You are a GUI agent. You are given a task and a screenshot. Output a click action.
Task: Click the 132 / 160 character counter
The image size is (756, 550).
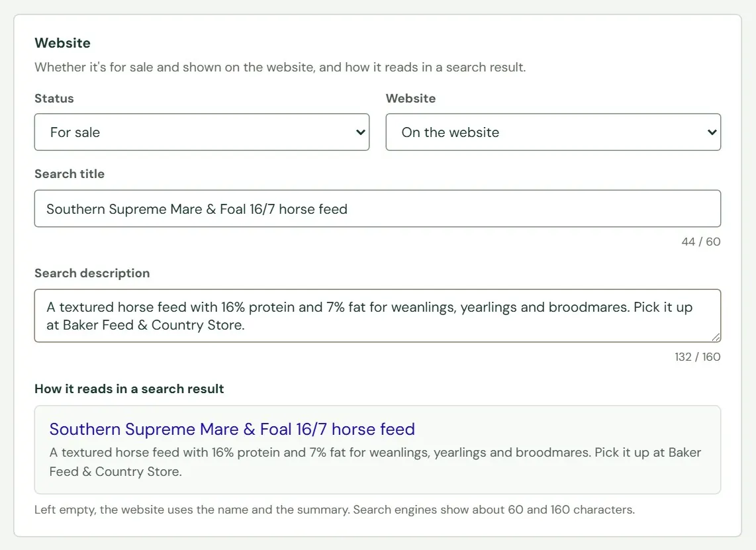[697, 357]
